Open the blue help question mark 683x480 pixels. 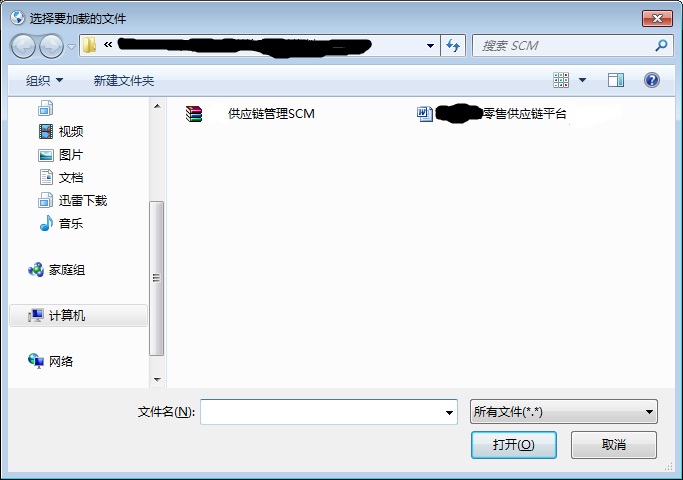[652, 80]
